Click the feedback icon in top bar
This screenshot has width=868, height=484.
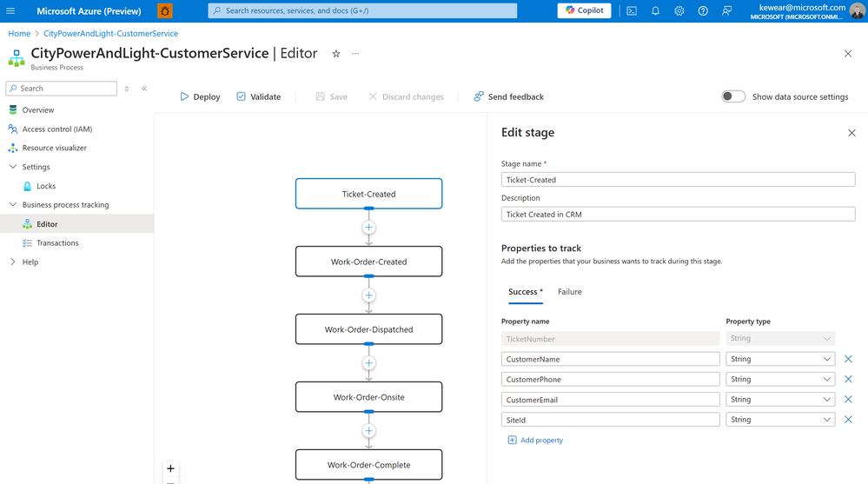727,10
